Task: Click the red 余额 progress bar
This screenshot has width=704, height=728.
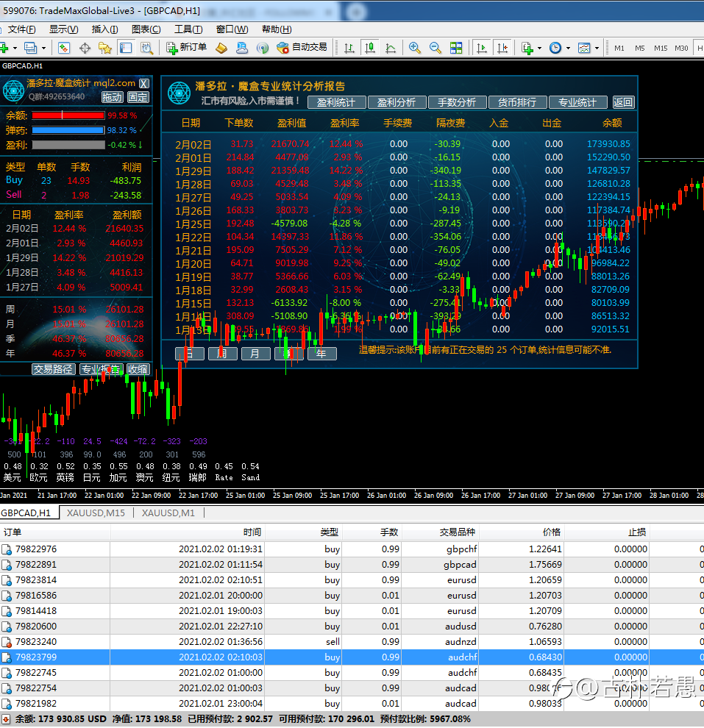Action: [68, 115]
